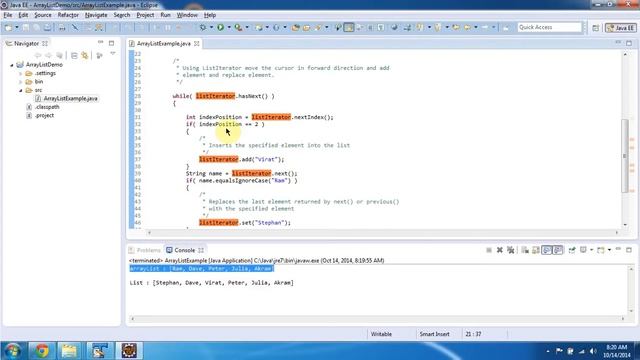Collapse the ArrayListDemo project node
This screenshot has width=640, height=360.
pyautogui.click(x=12, y=65)
